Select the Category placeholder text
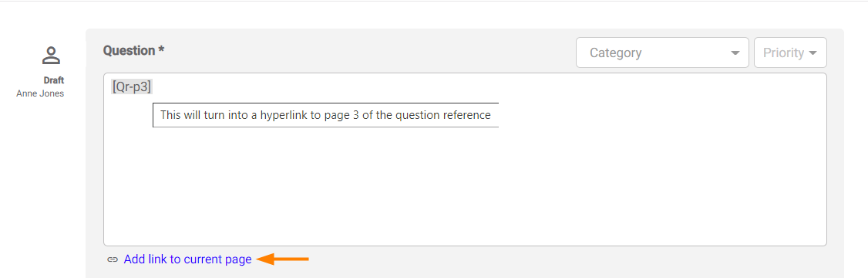Screen dimensions: 868x278 (x=616, y=53)
